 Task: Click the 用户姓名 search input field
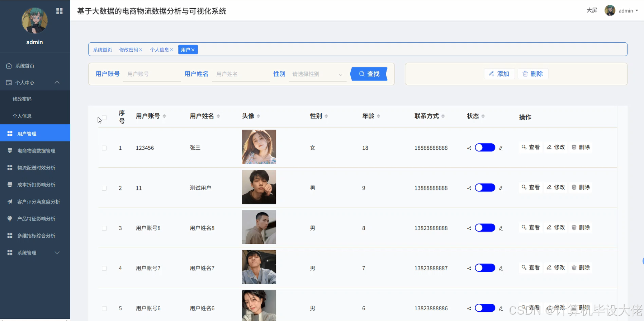[x=241, y=74]
